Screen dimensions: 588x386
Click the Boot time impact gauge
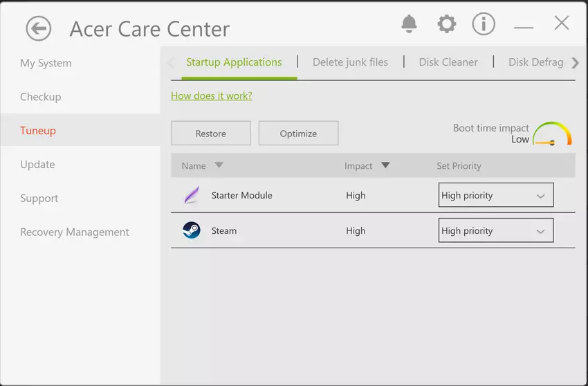(x=553, y=134)
